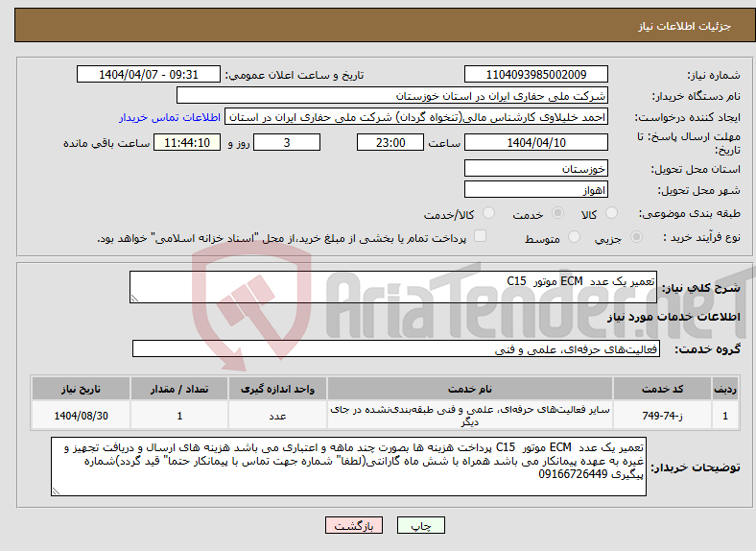Click the city field اهواز
The width and height of the screenshot is (756, 551).
point(535,189)
